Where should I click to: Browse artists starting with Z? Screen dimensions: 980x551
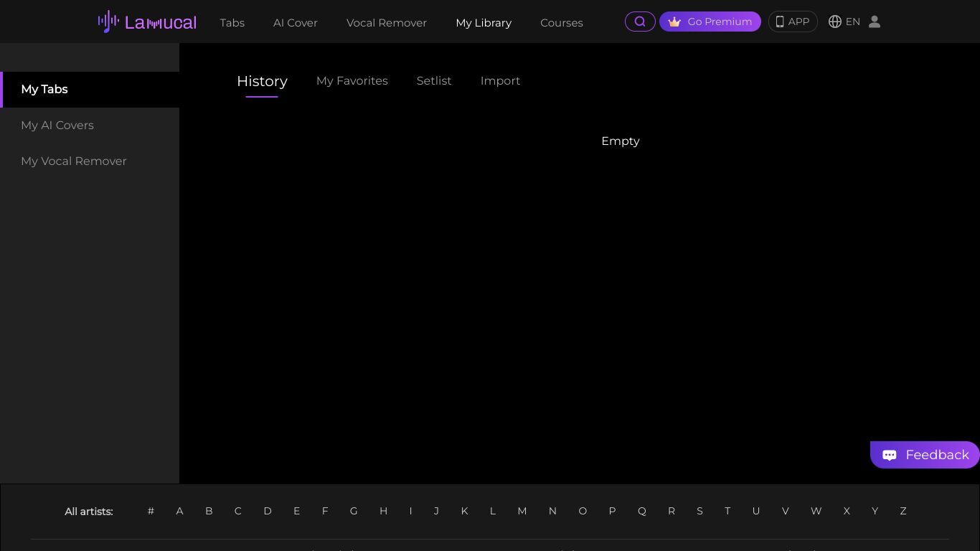click(x=903, y=511)
